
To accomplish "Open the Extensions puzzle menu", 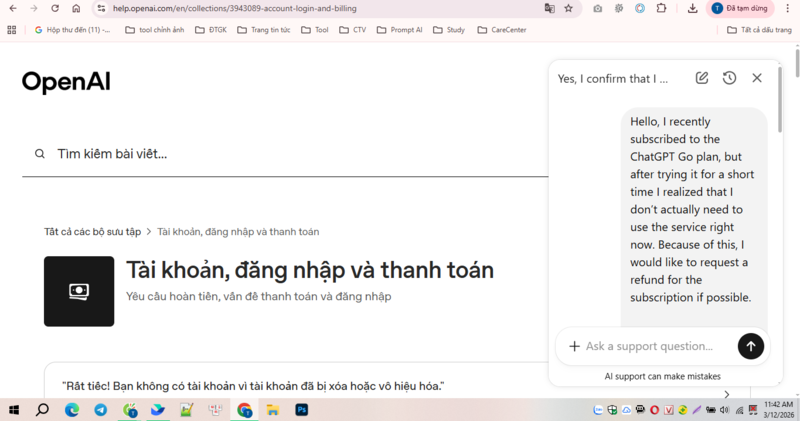I will click(661, 8).
